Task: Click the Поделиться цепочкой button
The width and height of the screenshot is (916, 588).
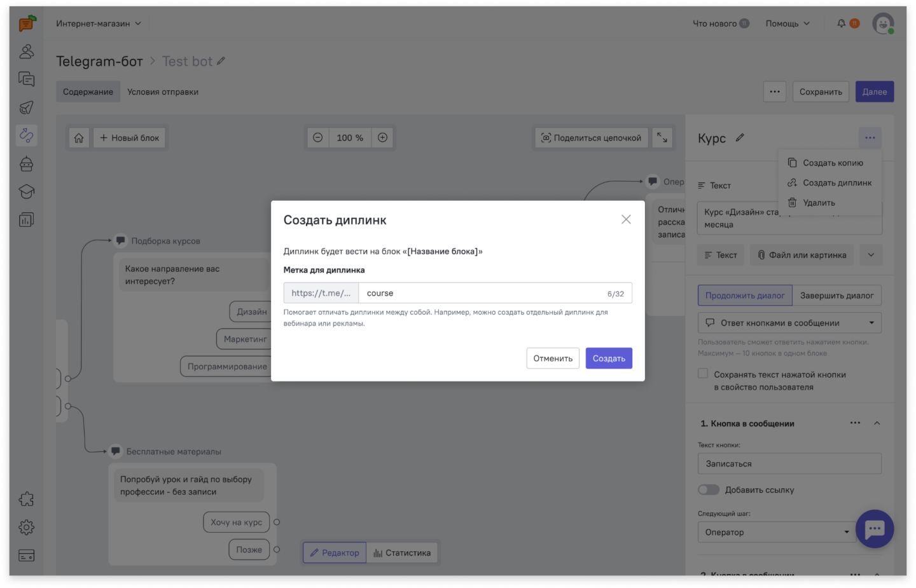Action: coord(592,138)
